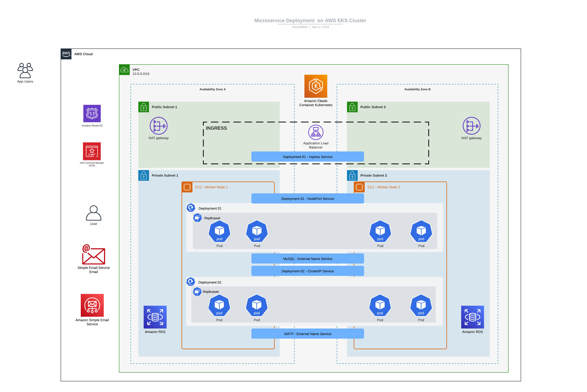
Task: Select last pod in Deployment 02 replicaset
Action: tap(421, 306)
